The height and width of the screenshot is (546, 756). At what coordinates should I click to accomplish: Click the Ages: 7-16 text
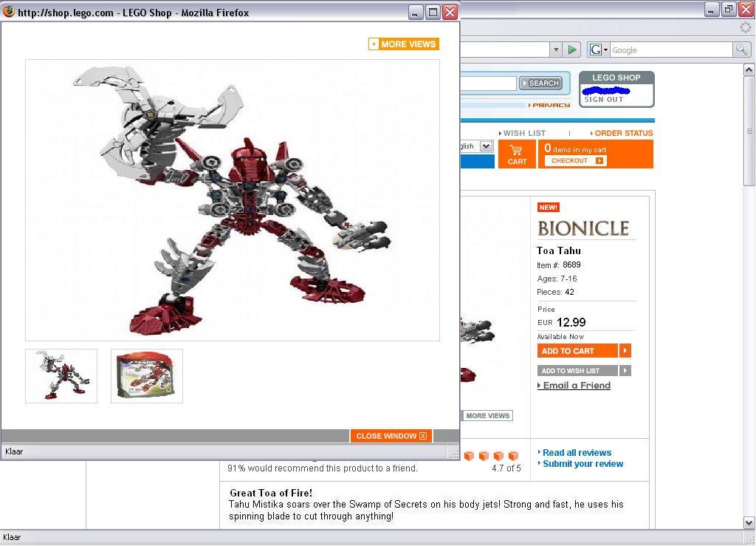(x=557, y=279)
